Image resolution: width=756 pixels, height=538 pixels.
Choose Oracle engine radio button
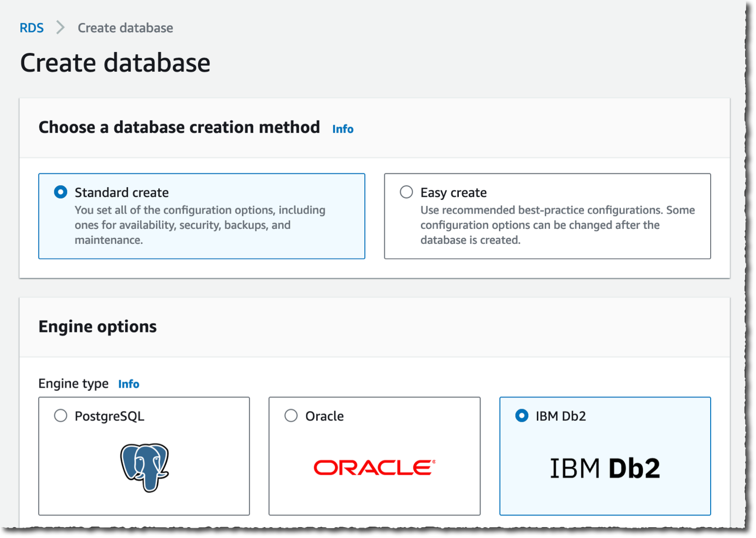point(291,416)
